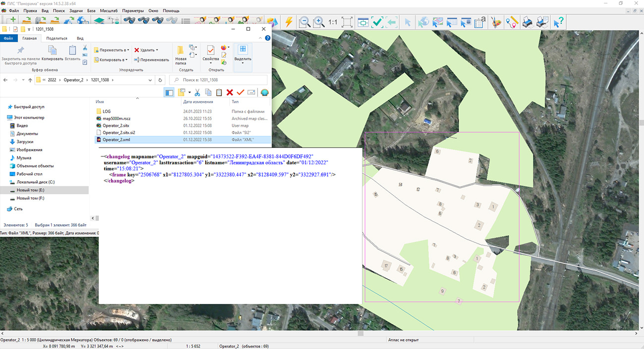Click the first binoculars search icon

[130, 21]
